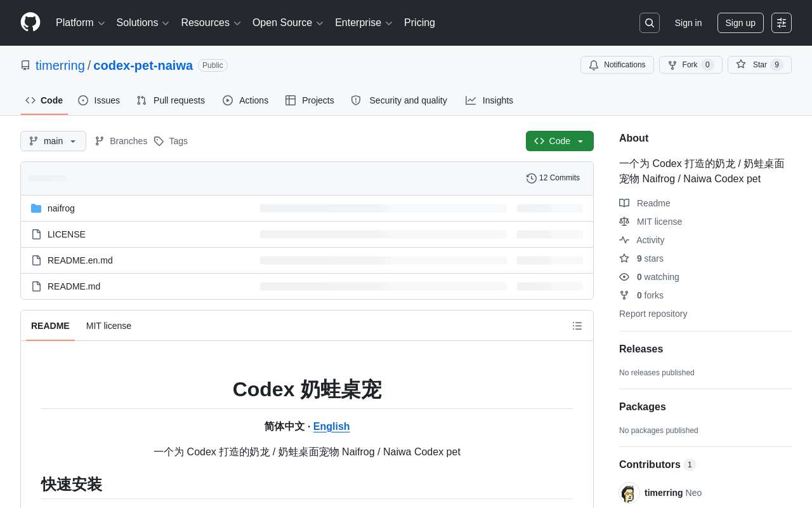Expand the Enterprise menu
Viewport: 812px width, 508px height.
coord(363,23)
